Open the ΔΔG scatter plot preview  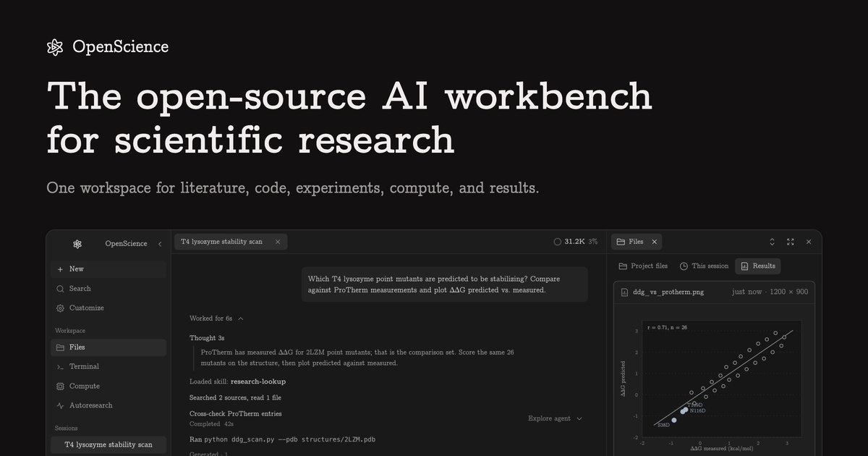coord(715,379)
